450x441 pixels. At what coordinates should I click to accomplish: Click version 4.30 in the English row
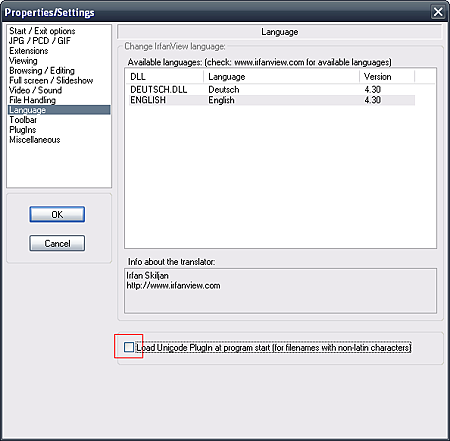point(373,100)
